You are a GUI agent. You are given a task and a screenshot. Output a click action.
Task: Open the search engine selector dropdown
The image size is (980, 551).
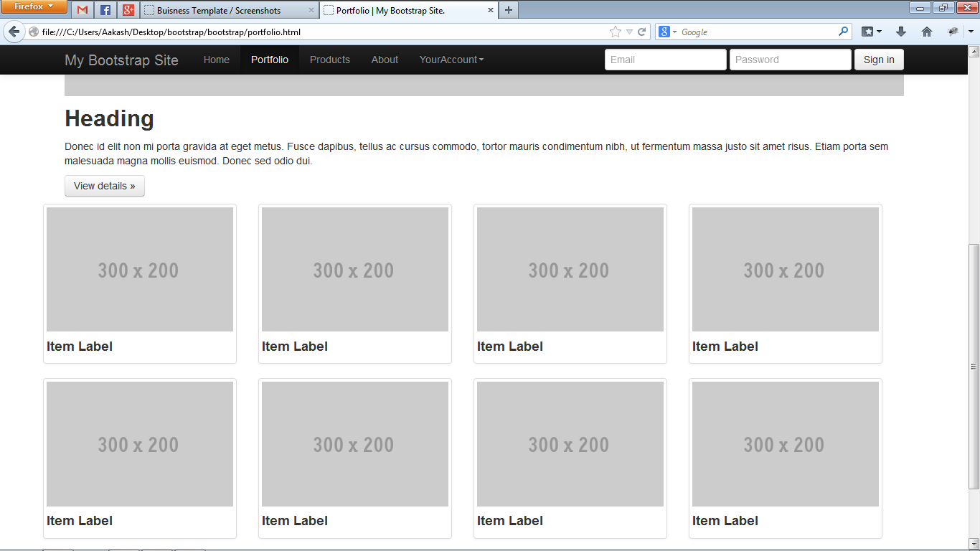pyautogui.click(x=670, y=32)
